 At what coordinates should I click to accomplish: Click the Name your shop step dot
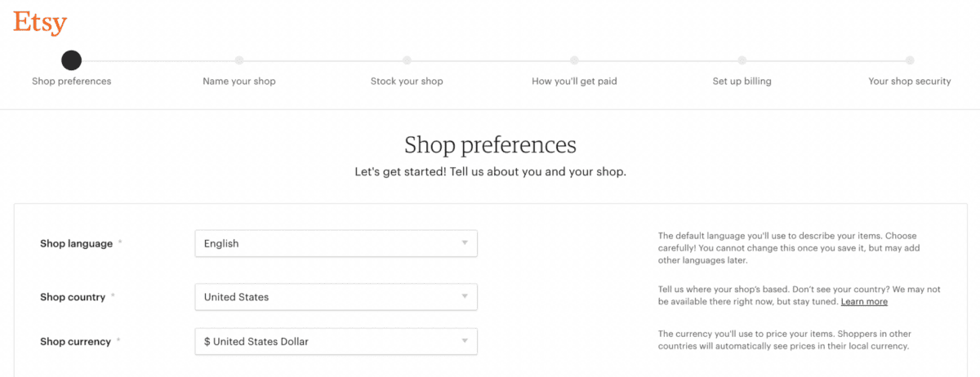[239, 60]
